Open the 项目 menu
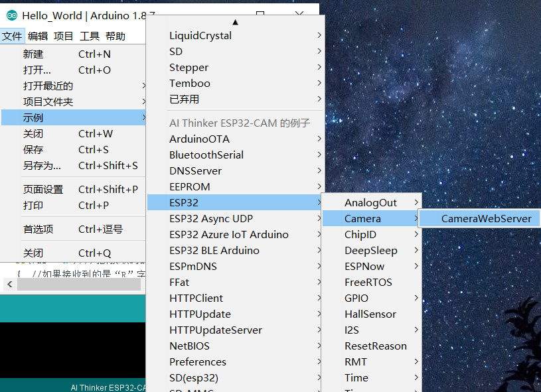Screen dimensions: 541x392 pyautogui.click(x=63, y=36)
